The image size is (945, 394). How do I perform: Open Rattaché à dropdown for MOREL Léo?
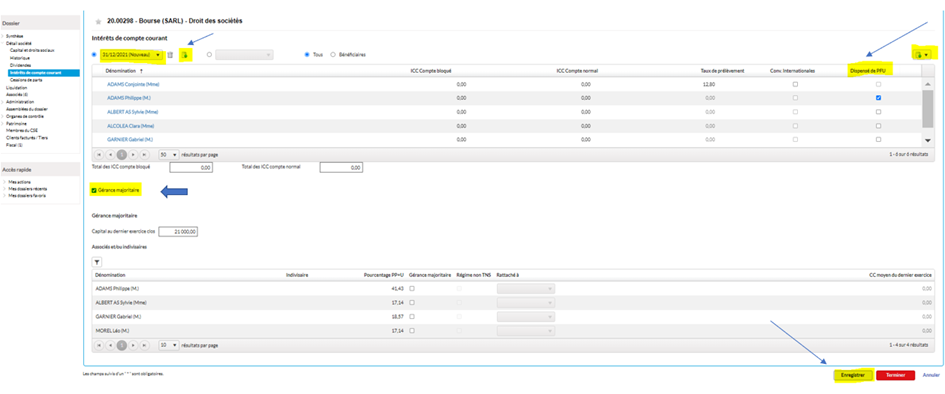point(526,331)
